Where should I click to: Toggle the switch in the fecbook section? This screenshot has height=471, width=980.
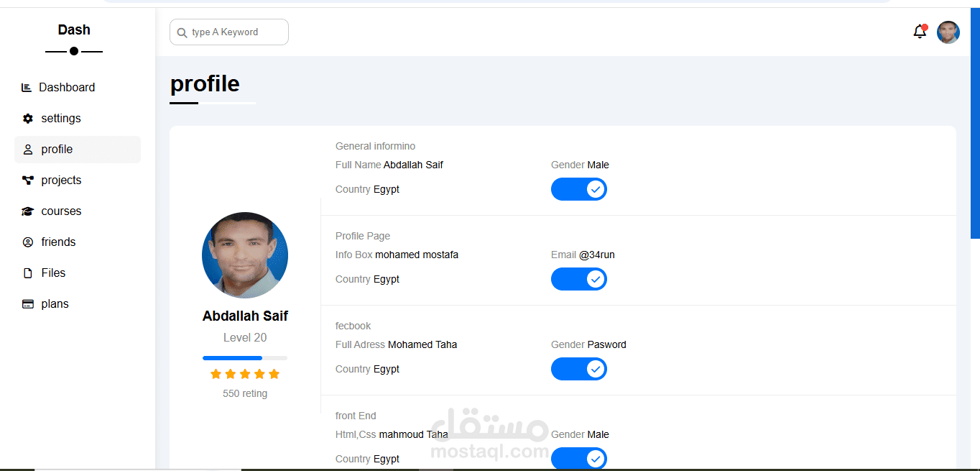click(579, 369)
